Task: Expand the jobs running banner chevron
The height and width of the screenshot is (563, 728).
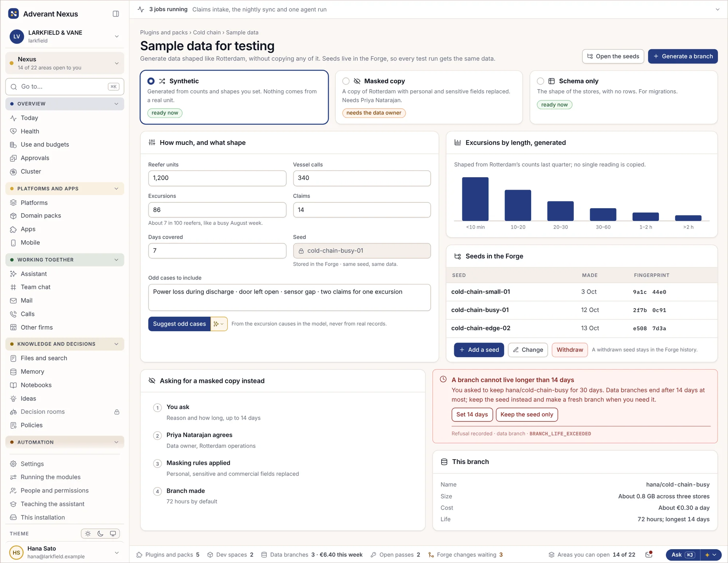Action: 717,9
